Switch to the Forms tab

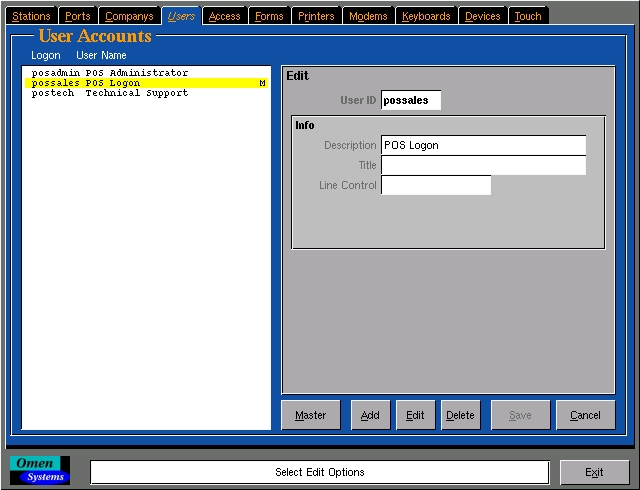[x=269, y=16]
